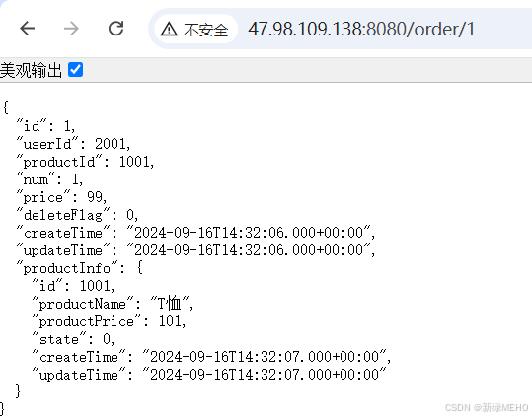Reload the order page

[115, 29]
